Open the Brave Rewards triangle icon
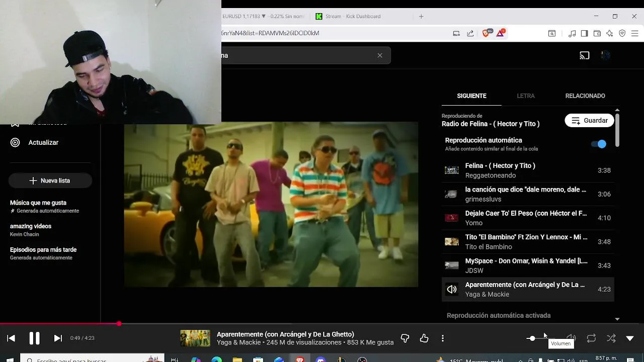Viewport: 644px width, 362px height. pos(501,34)
